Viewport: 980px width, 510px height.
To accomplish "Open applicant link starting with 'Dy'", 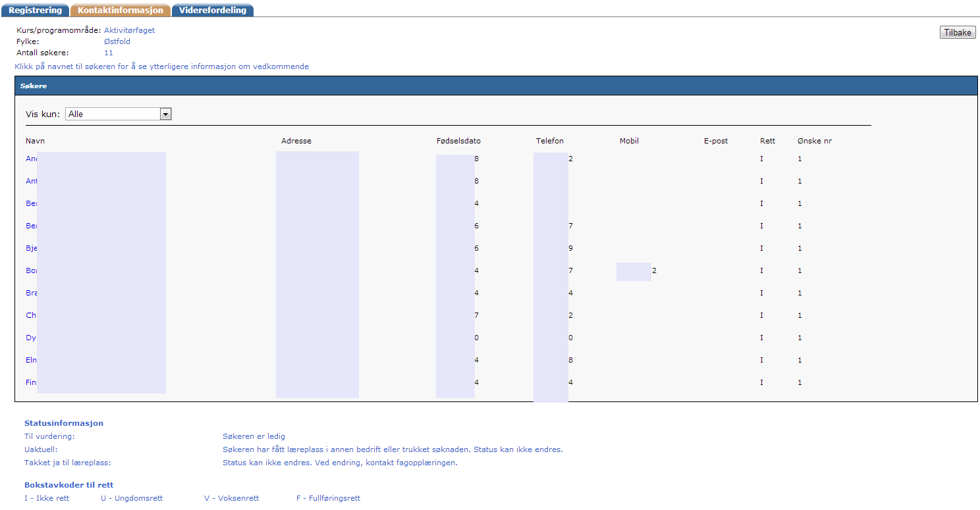I will [32, 338].
